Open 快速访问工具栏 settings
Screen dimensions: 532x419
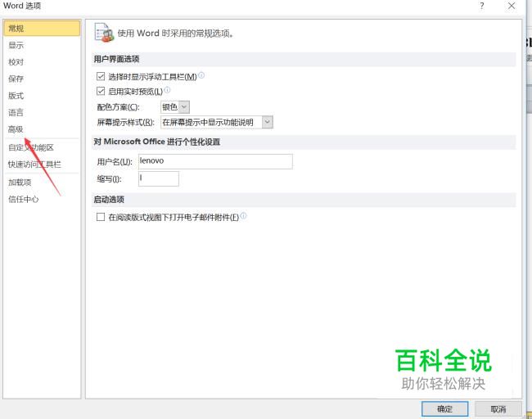pos(34,164)
